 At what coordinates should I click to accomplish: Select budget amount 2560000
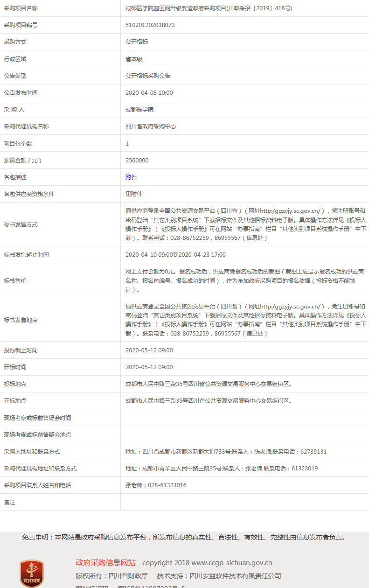[x=137, y=161]
